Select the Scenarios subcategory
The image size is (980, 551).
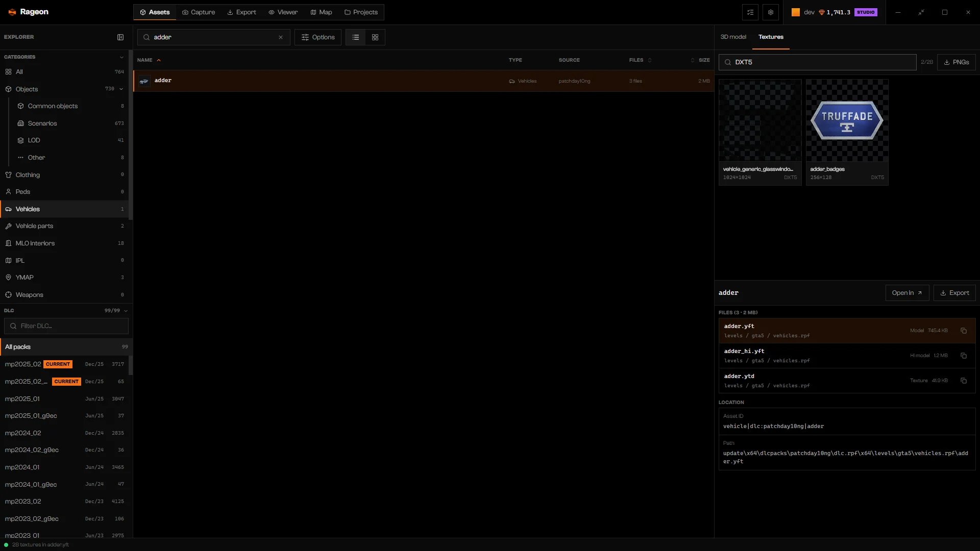[x=70, y=123]
